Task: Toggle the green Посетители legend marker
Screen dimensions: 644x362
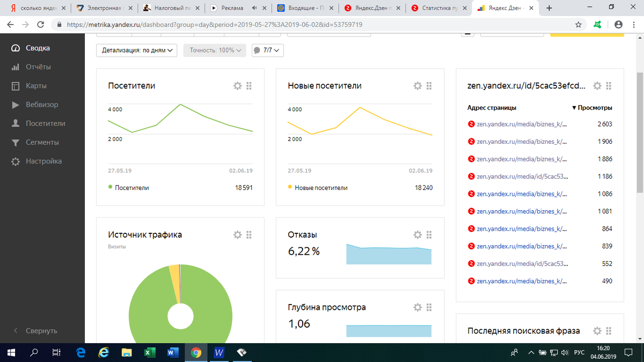Action: point(111,187)
